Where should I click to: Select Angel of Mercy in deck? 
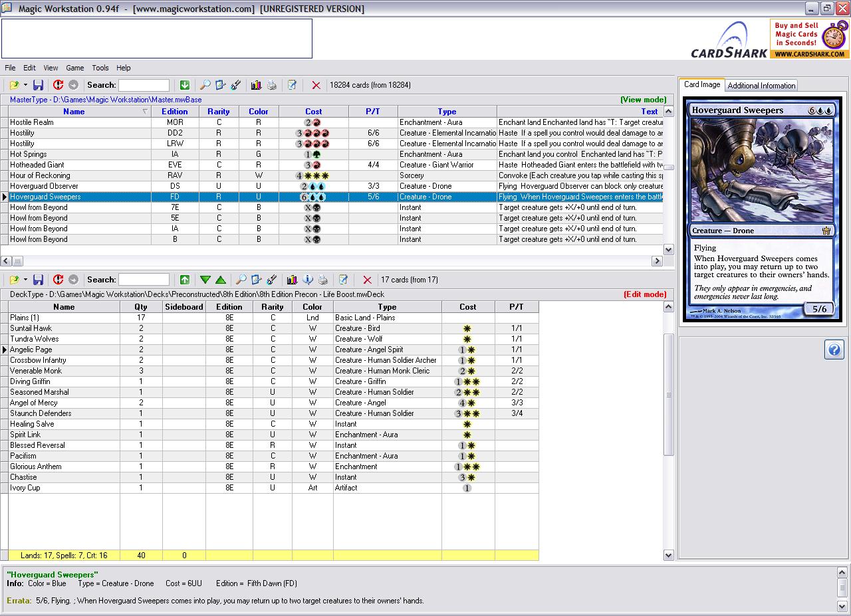pyautogui.click(x=273, y=403)
